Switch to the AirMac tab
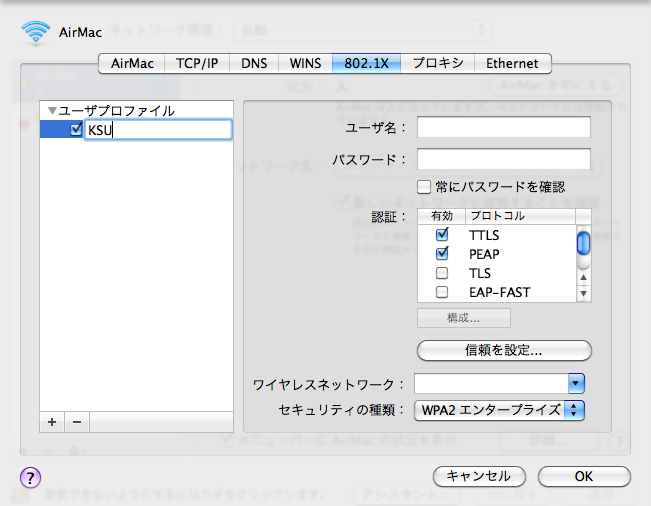Image resolution: width=651 pixels, height=506 pixels. tap(132, 64)
